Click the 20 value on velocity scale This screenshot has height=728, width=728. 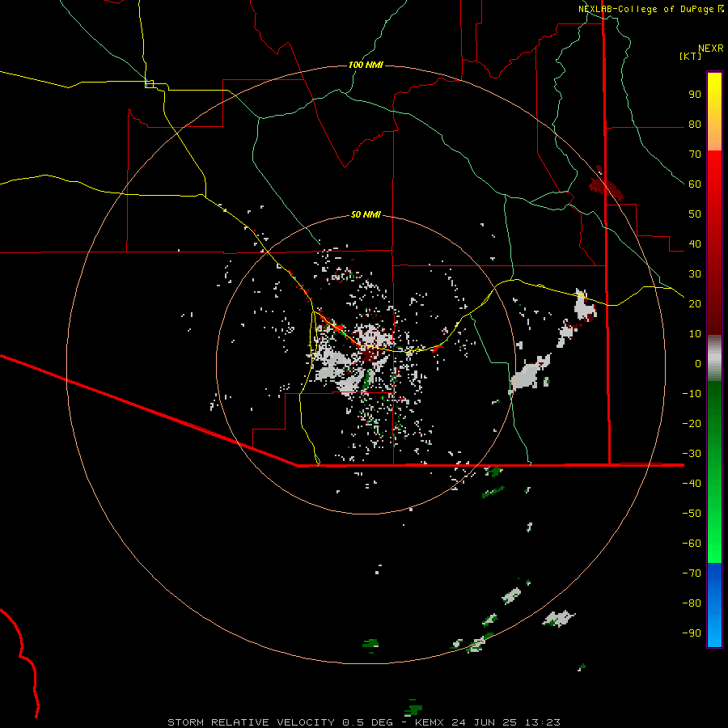point(695,303)
